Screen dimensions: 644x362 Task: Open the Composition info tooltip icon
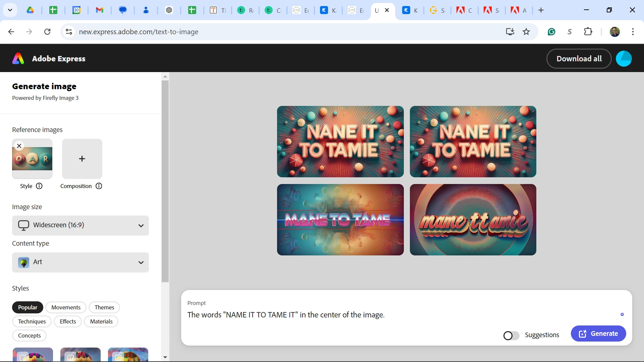[99, 186]
